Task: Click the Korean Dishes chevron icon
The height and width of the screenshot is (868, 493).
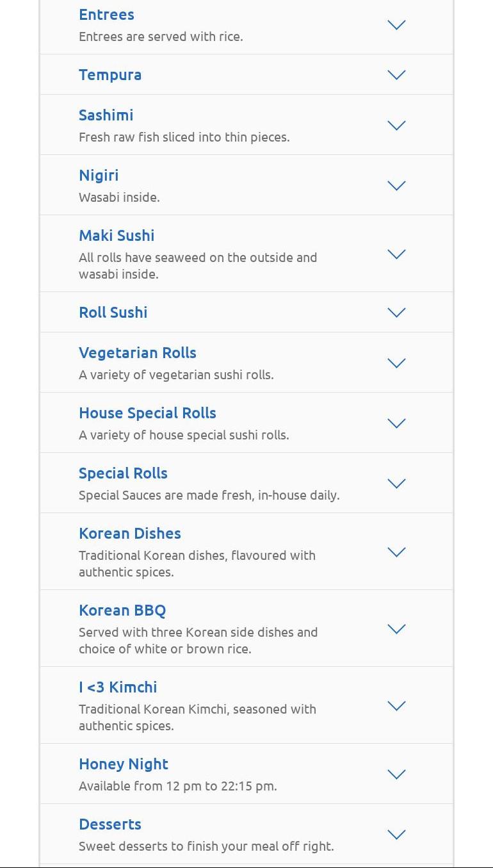Action: tap(397, 552)
